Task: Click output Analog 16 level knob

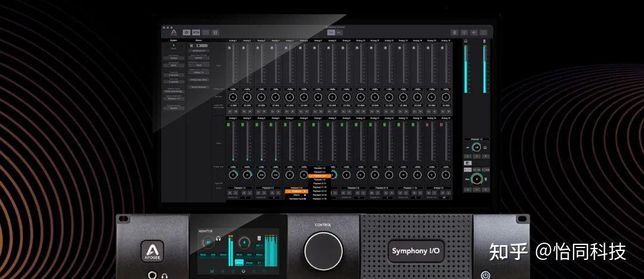Action: (x=445, y=175)
